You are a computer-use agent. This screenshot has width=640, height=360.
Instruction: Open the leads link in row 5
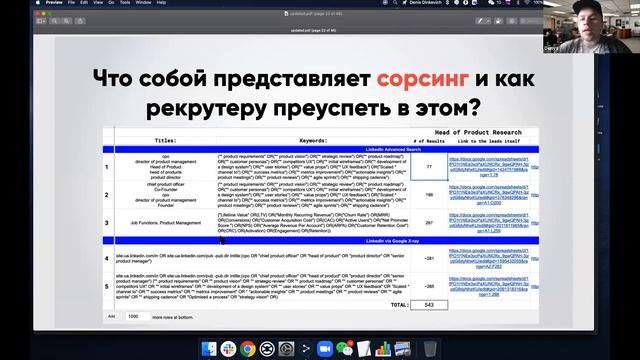coord(489,287)
